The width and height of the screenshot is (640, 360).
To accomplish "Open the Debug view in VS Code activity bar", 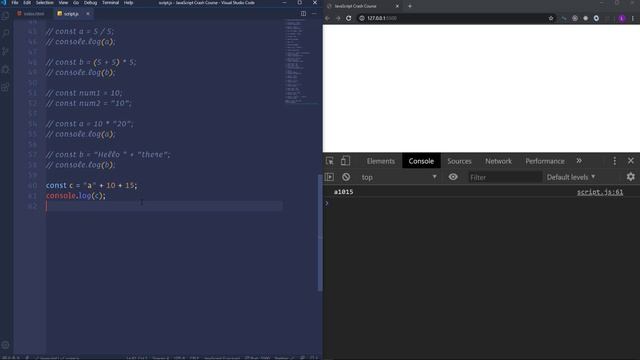I will pyautogui.click(x=6, y=69).
